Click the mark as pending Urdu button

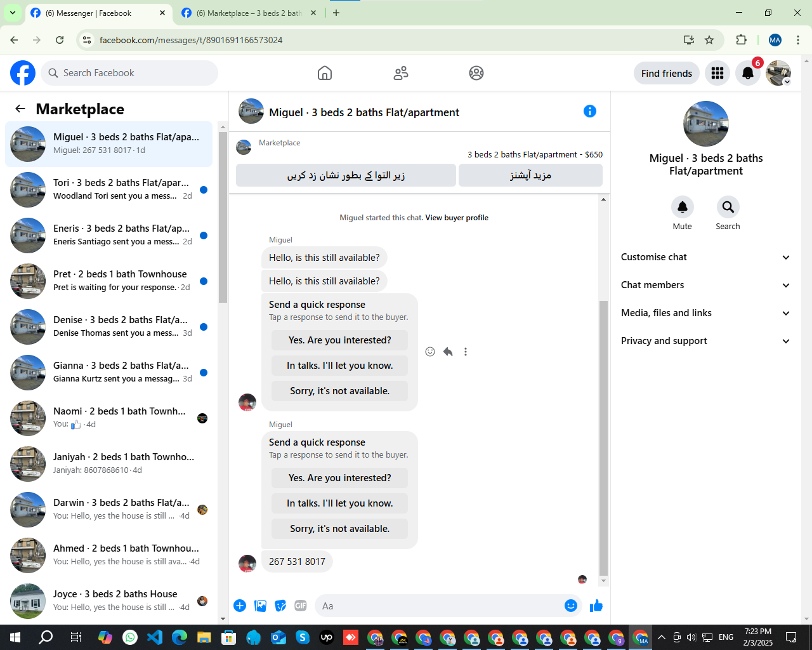(x=346, y=175)
